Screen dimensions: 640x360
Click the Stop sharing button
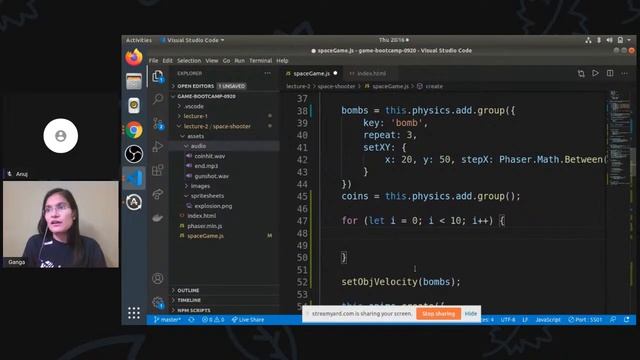click(438, 314)
